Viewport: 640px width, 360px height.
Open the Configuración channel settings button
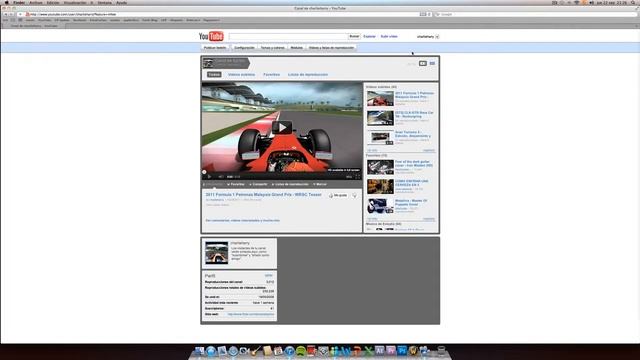[x=244, y=48]
